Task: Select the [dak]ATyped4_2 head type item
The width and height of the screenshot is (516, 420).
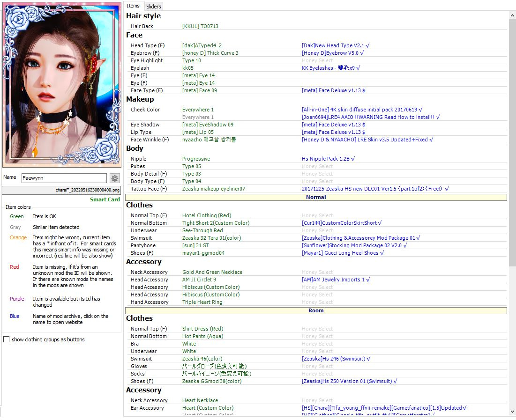Action: (202, 45)
